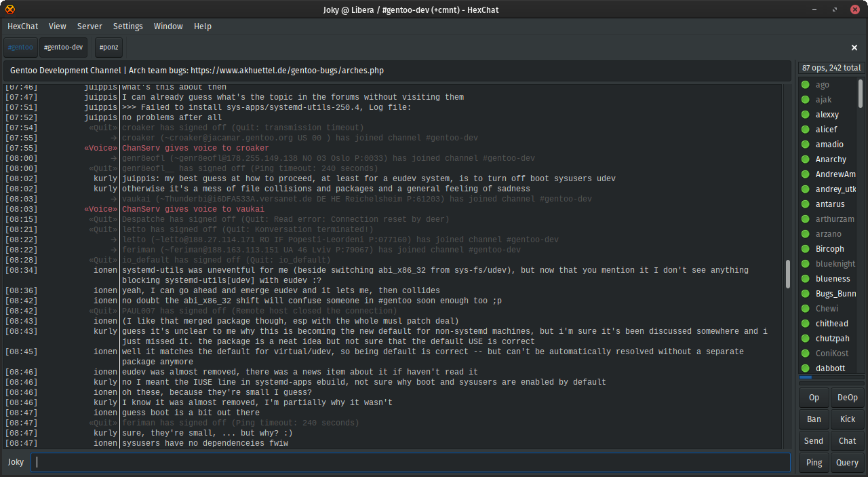
Task: Click the lag meter bar below user list
Action: [x=831, y=377]
